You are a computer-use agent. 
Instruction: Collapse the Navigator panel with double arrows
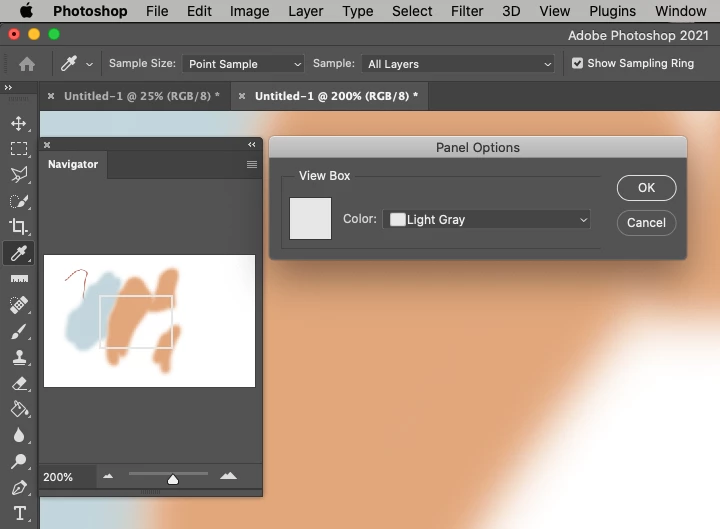(x=252, y=145)
